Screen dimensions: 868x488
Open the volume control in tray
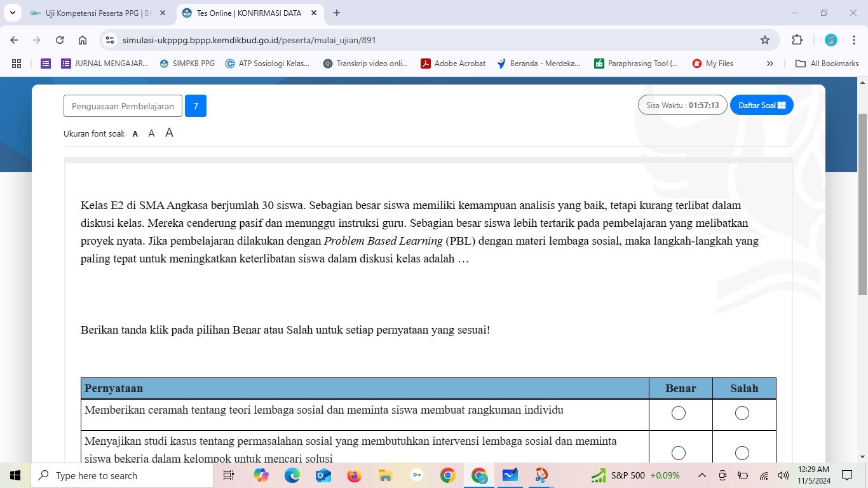(783, 475)
